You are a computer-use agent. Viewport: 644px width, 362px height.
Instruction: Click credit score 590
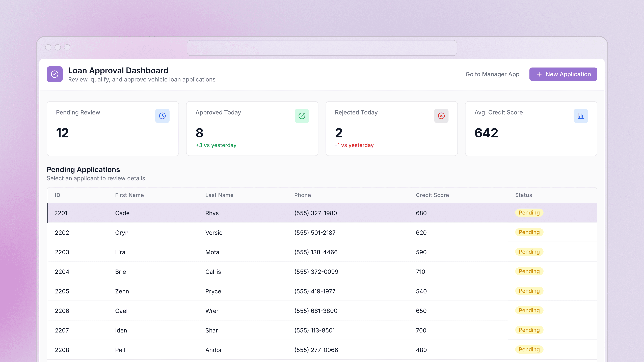tap(421, 252)
